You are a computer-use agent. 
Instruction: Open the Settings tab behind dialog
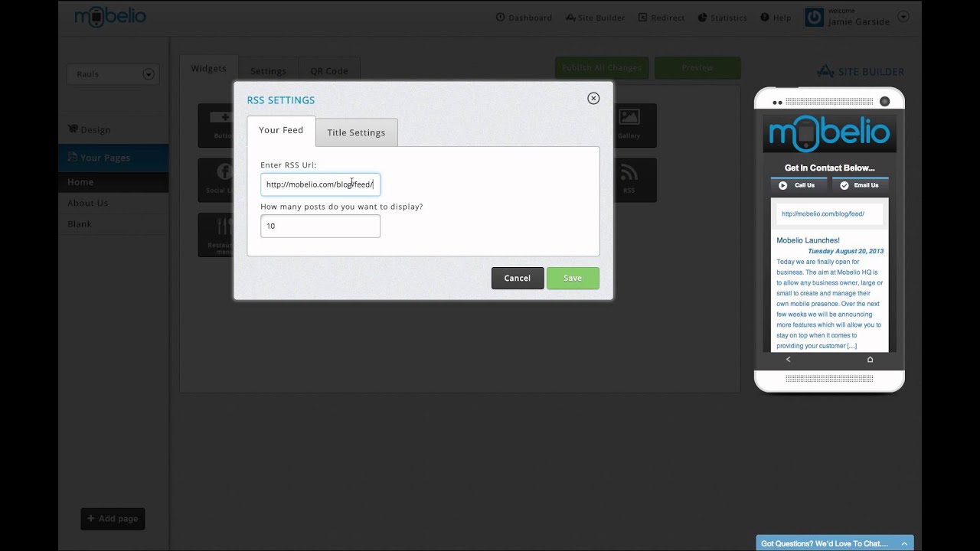tap(268, 71)
